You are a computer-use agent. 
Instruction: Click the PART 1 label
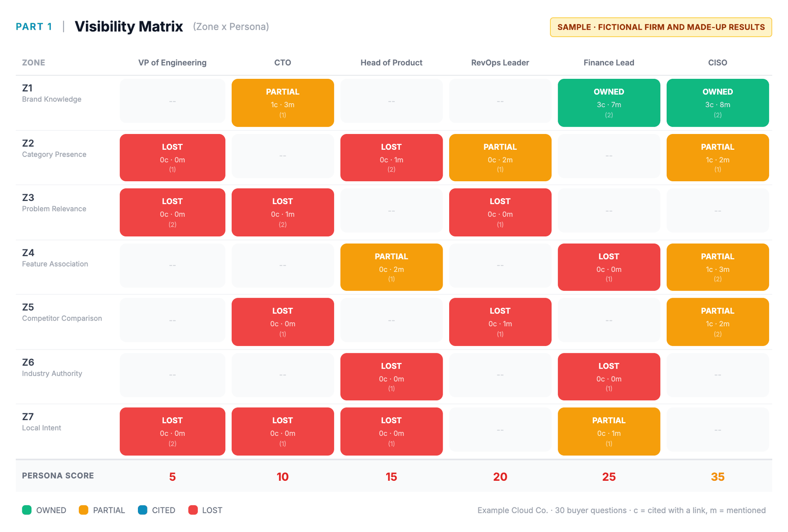(x=34, y=27)
